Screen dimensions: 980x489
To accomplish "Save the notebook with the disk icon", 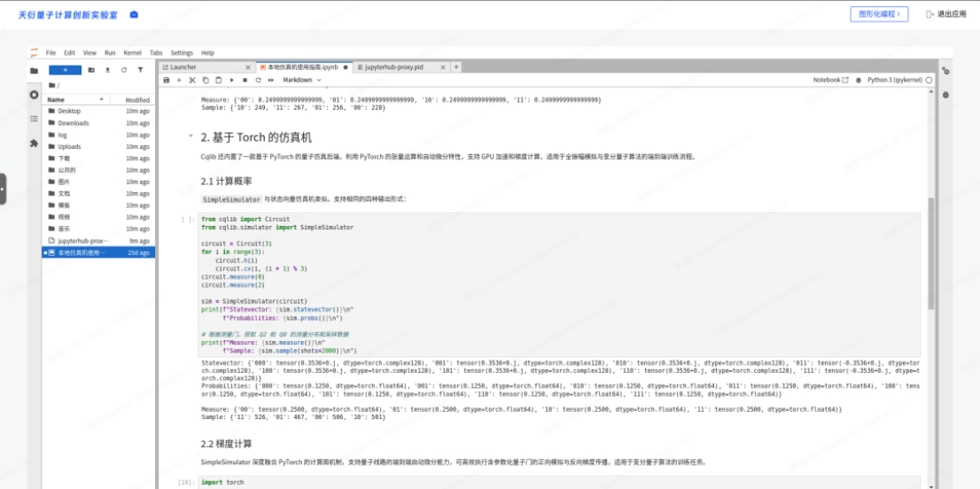I will (167, 80).
